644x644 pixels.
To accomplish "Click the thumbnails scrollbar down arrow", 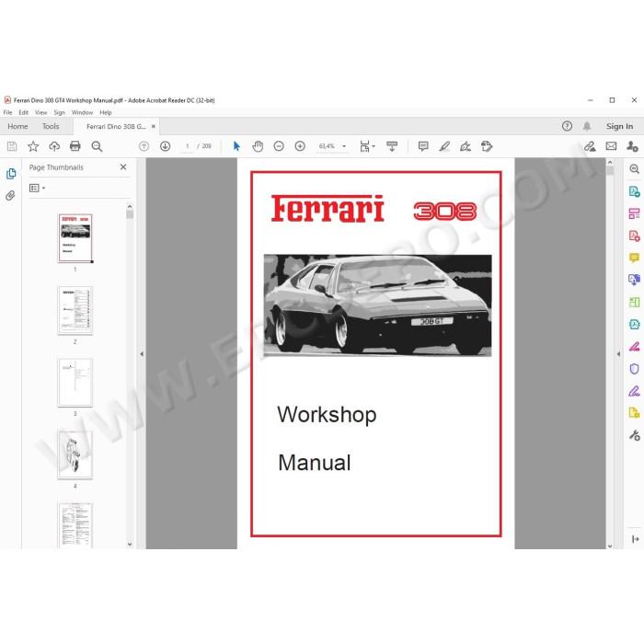I will tap(130, 545).
